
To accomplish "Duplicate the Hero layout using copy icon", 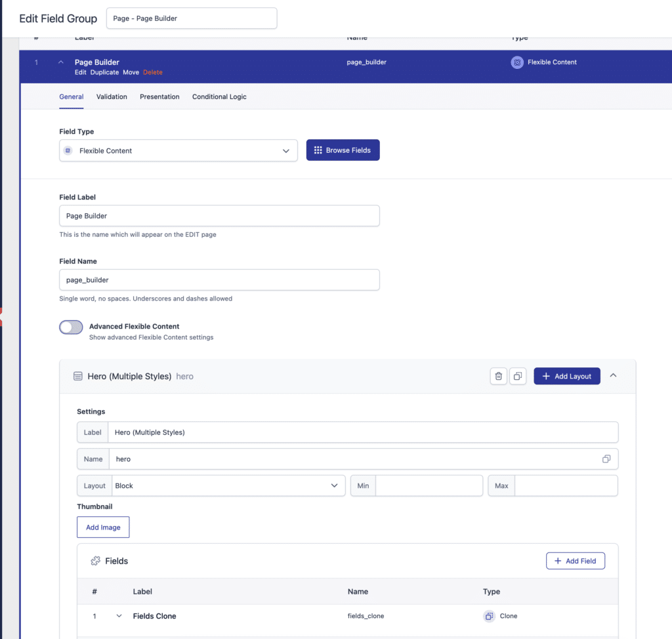I will point(518,376).
